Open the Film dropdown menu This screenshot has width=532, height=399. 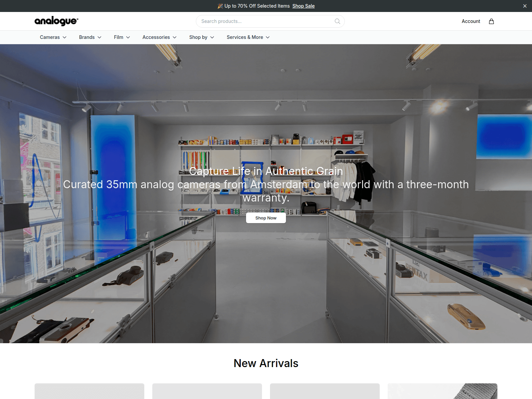[122, 37]
